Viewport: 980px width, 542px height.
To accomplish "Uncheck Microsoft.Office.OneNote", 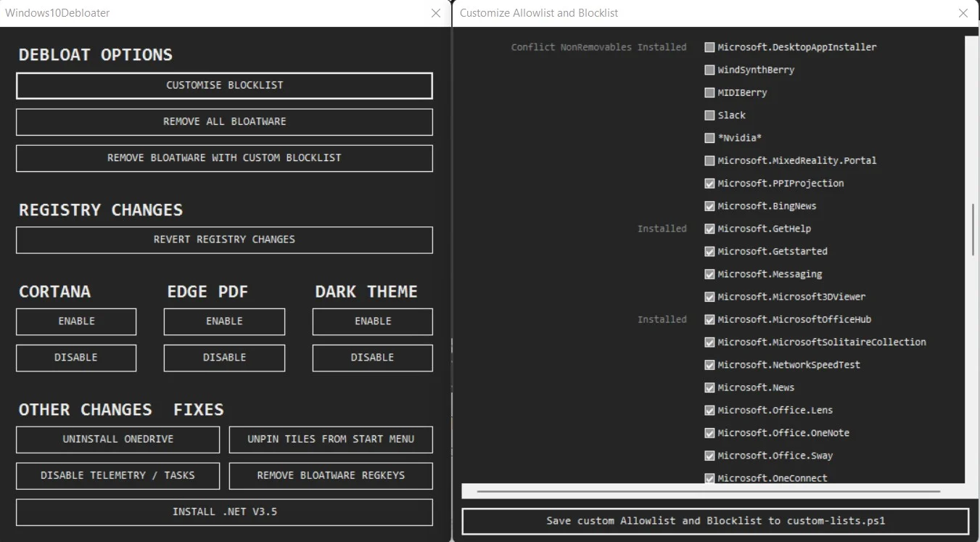I will coord(709,433).
